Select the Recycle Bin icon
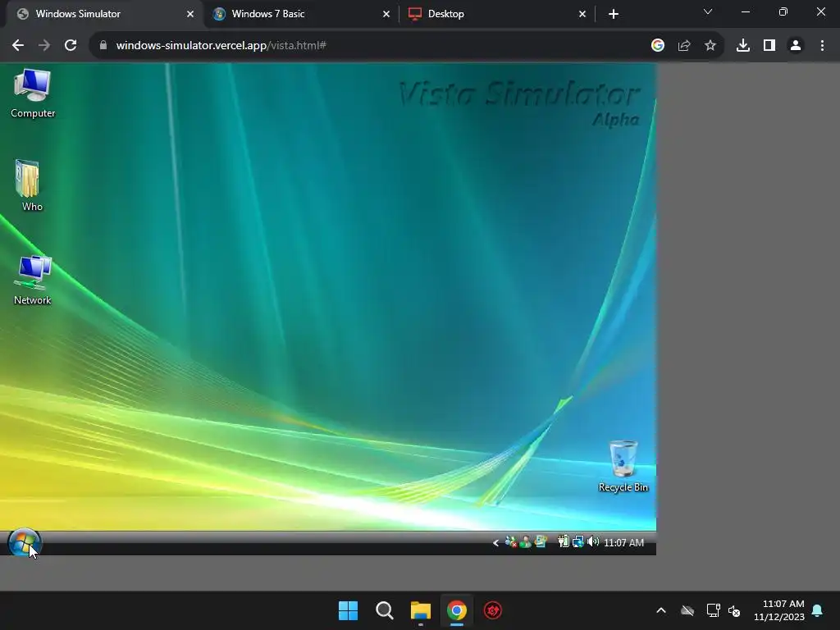Screen dimensions: 840x630 623,466
